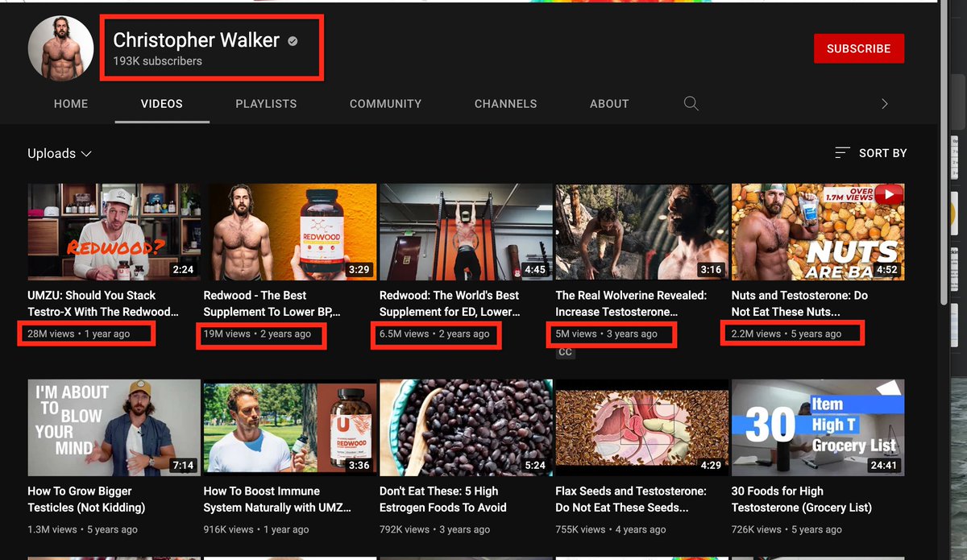
Task: Click the verified badge beside Christopher Walker
Action: [x=293, y=40]
